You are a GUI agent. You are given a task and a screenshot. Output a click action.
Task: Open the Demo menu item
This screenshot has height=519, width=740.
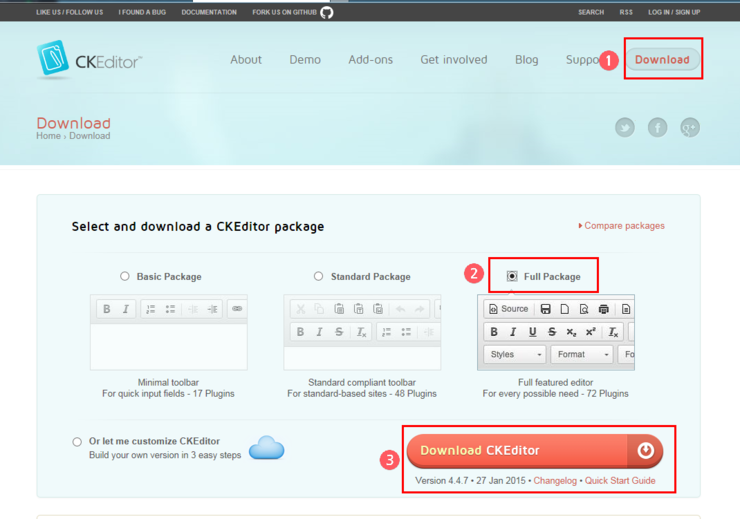[305, 59]
